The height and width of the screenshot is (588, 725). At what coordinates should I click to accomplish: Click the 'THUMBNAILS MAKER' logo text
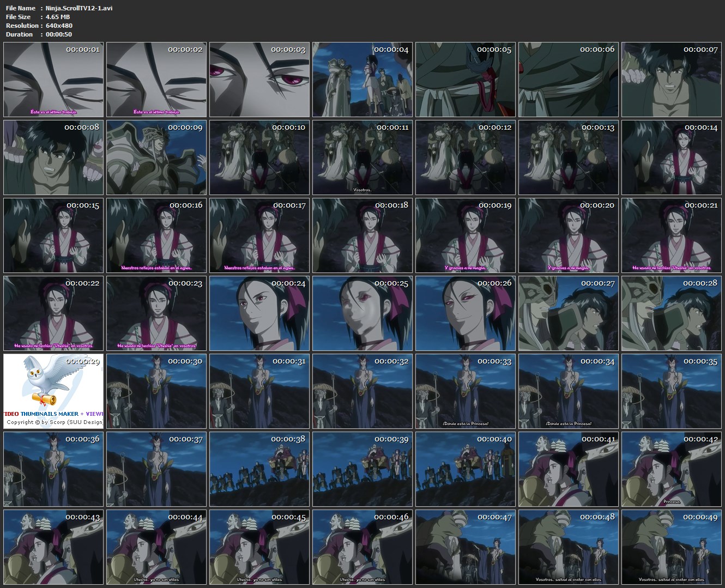[49, 414]
